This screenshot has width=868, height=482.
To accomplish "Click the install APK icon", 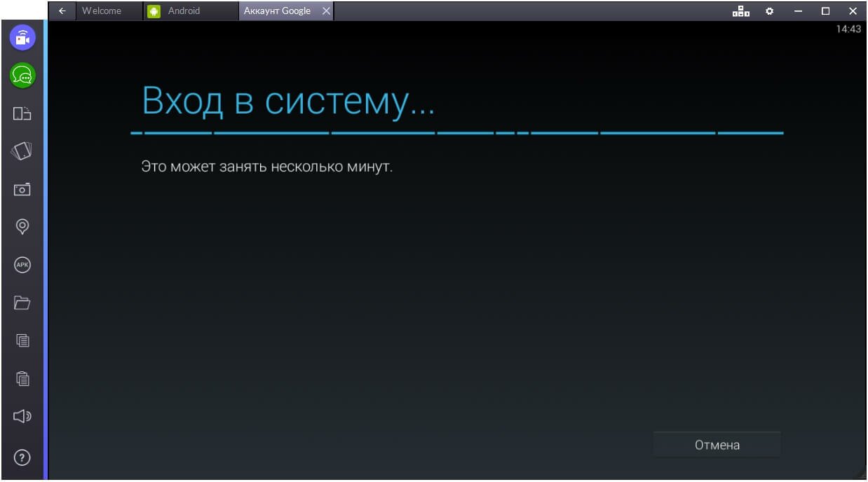I will pyautogui.click(x=22, y=265).
